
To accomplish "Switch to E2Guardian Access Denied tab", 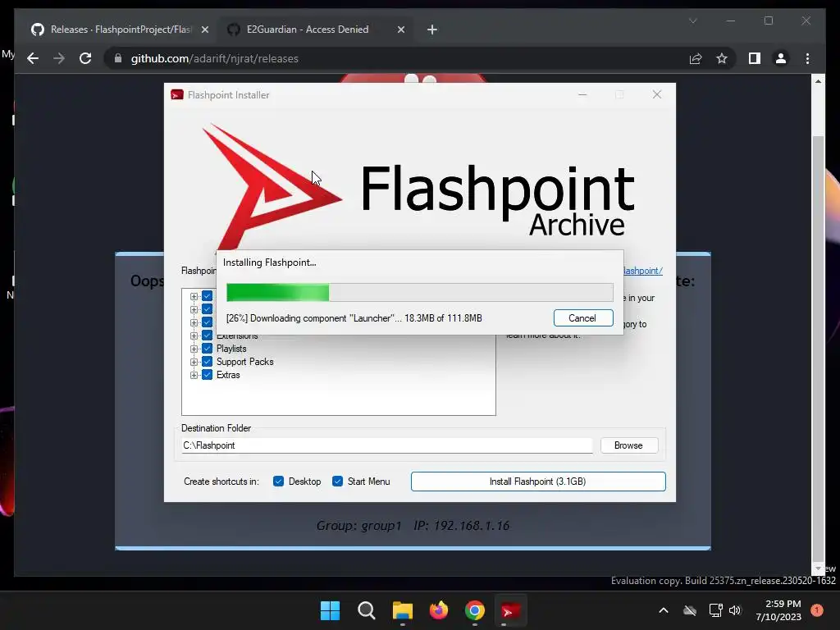I will [308, 30].
